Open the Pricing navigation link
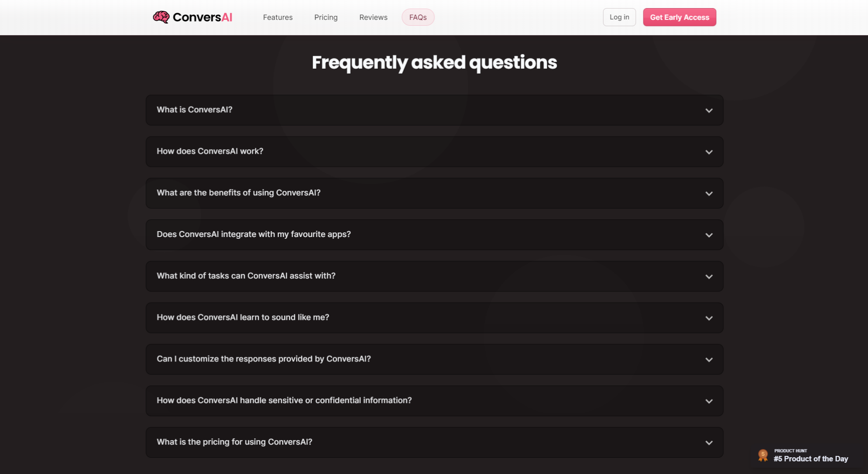Viewport: 868px width, 474px height. click(325, 17)
